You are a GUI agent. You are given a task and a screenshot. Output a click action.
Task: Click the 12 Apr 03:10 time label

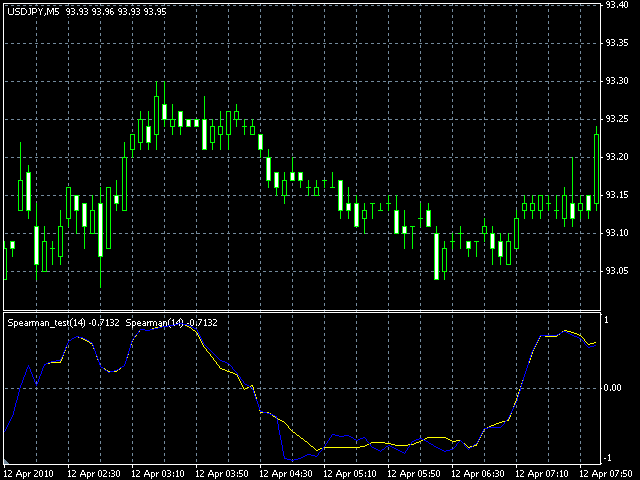[158, 474]
